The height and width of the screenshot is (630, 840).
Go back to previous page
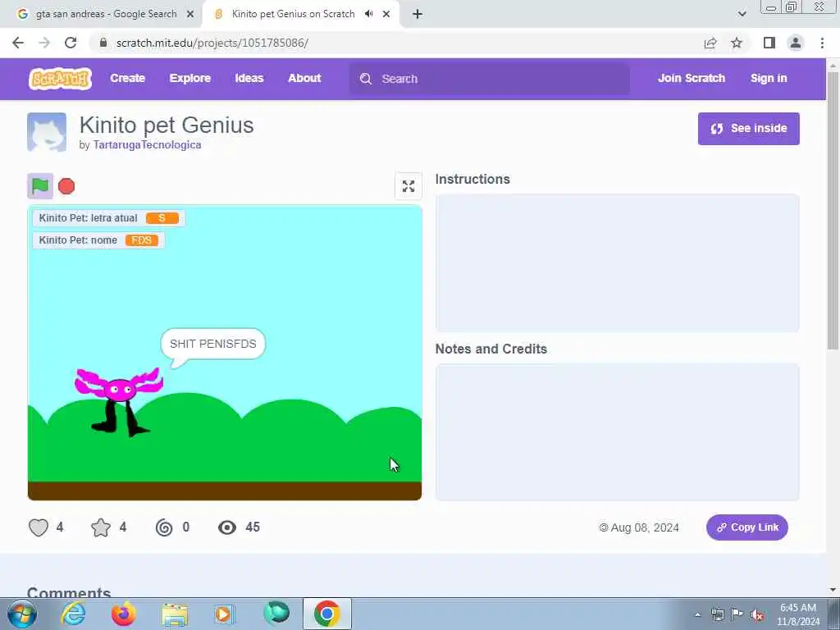point(18,43)
